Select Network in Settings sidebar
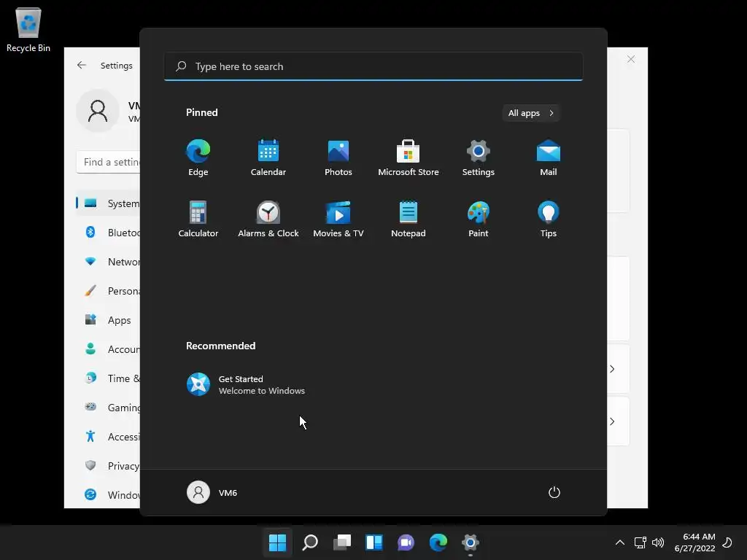747x560 pixels. pyautogui.click(x=109, y=262)
